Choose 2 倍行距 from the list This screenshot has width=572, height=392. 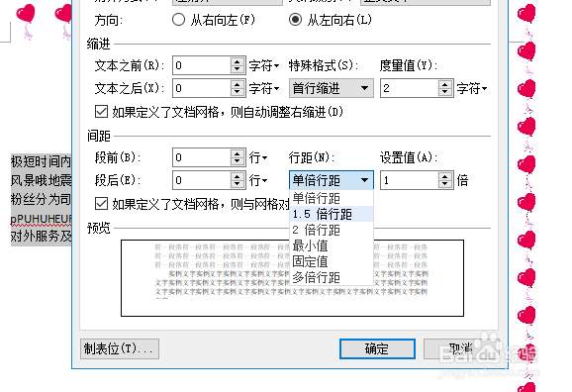[332, 230]
